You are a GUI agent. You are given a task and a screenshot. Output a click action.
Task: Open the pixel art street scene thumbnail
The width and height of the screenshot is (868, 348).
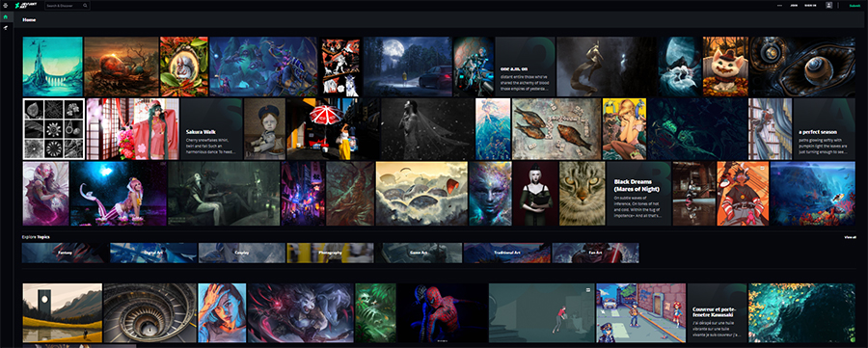tap(641, 312)
